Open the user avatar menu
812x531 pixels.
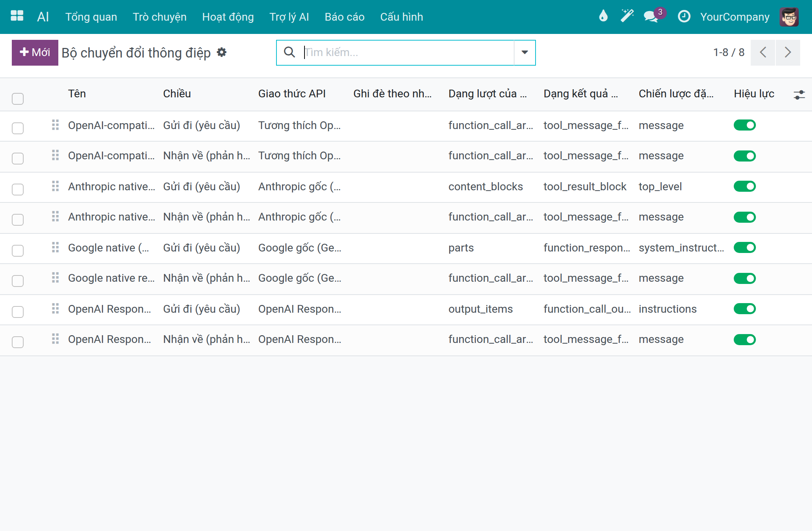click(789, 17)
